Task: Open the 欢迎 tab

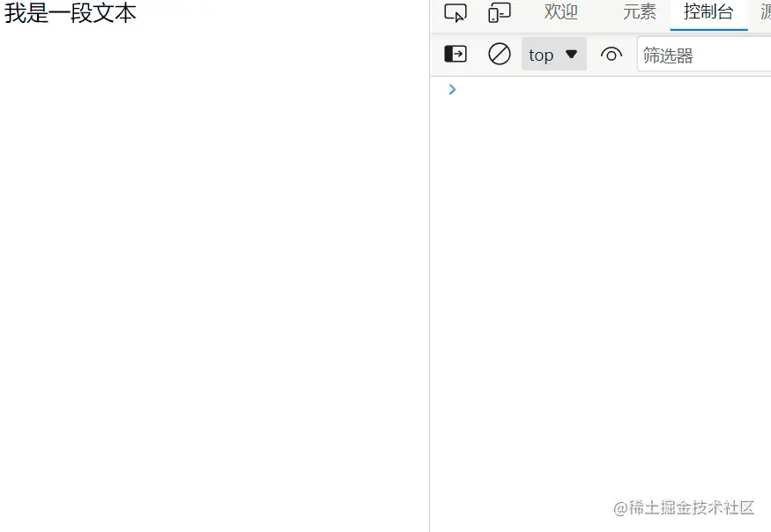Action: [561, 11]
